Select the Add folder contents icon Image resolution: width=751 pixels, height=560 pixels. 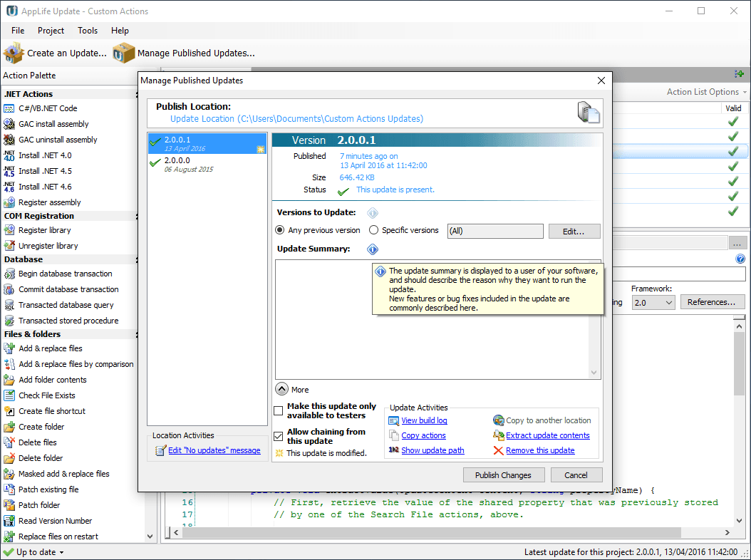coord(9,380)
